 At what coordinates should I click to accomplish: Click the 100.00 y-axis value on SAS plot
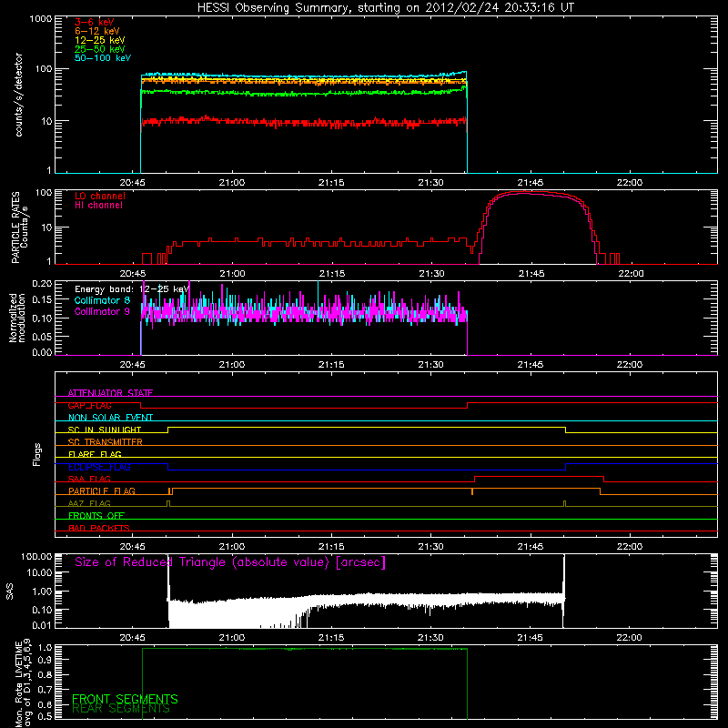[36, 556]
